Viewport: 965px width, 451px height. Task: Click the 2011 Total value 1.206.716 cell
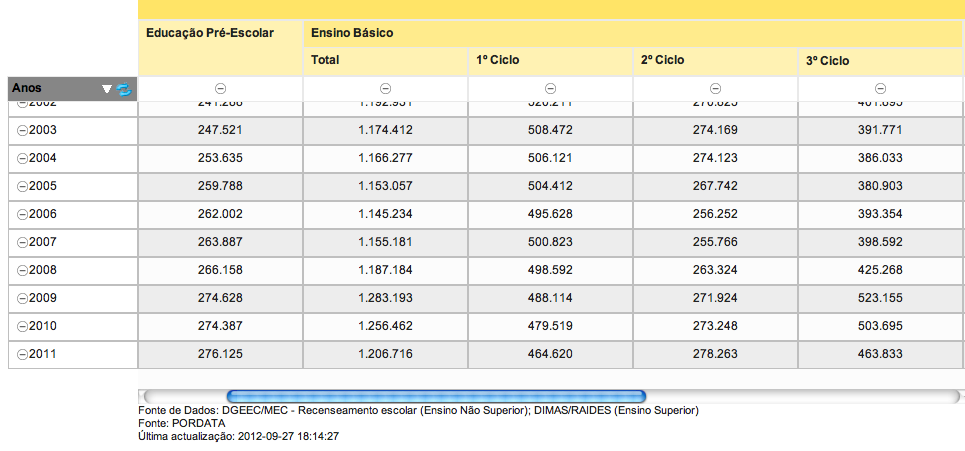(385, 354)
